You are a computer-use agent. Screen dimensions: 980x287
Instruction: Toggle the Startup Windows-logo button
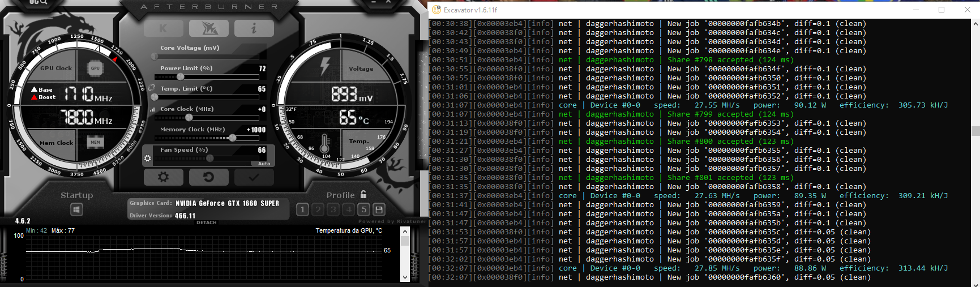point(77,209)
